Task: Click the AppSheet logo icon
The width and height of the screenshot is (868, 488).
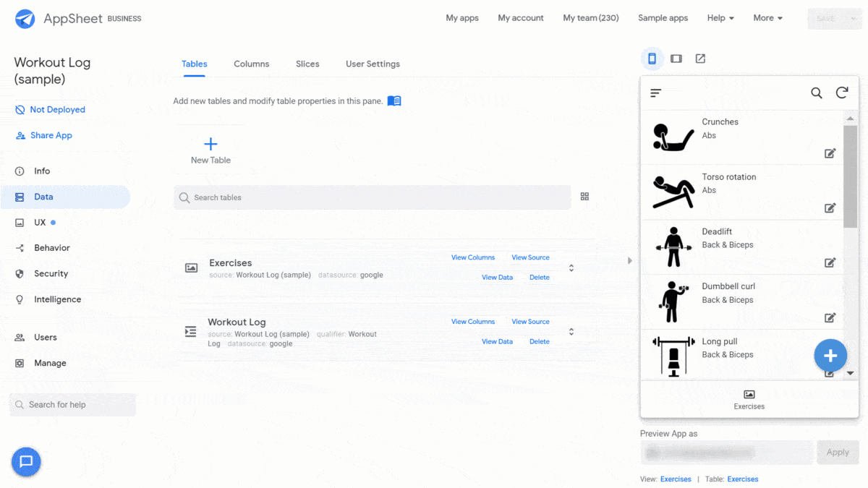Action: [25, 19]
